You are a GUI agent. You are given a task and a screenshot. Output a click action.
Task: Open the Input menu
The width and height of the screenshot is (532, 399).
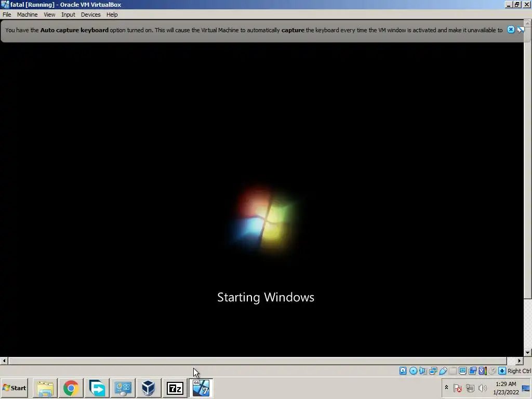(68, 15)
